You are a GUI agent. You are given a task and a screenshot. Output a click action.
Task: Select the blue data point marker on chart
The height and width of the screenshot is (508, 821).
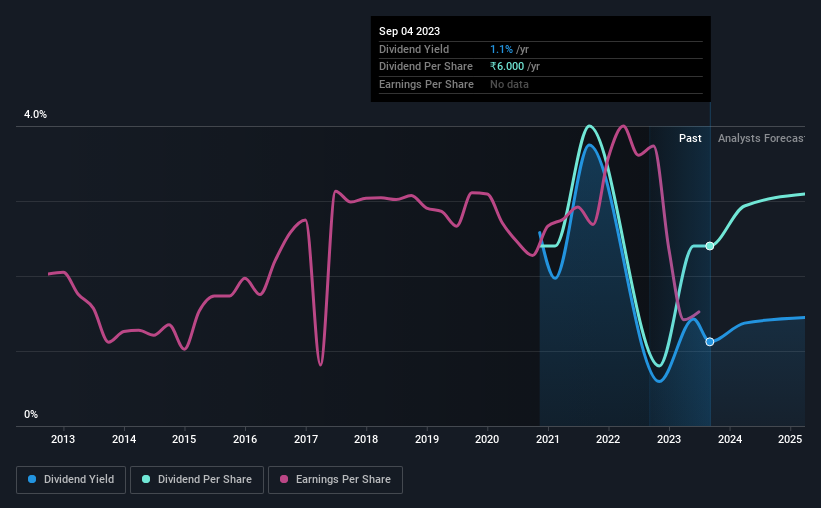click(709, 341)
